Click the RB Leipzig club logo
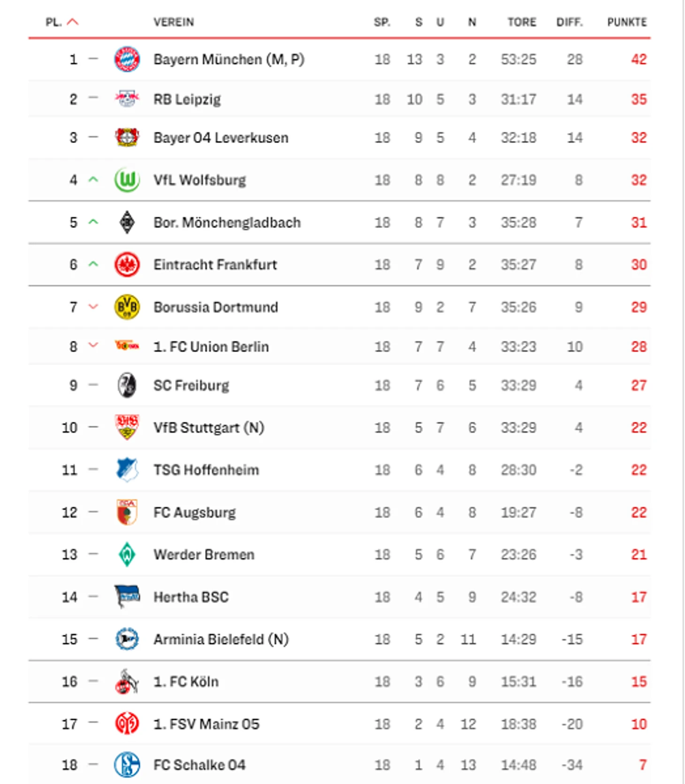Viewport: 685px width, 784px height. tap(127, 99)
